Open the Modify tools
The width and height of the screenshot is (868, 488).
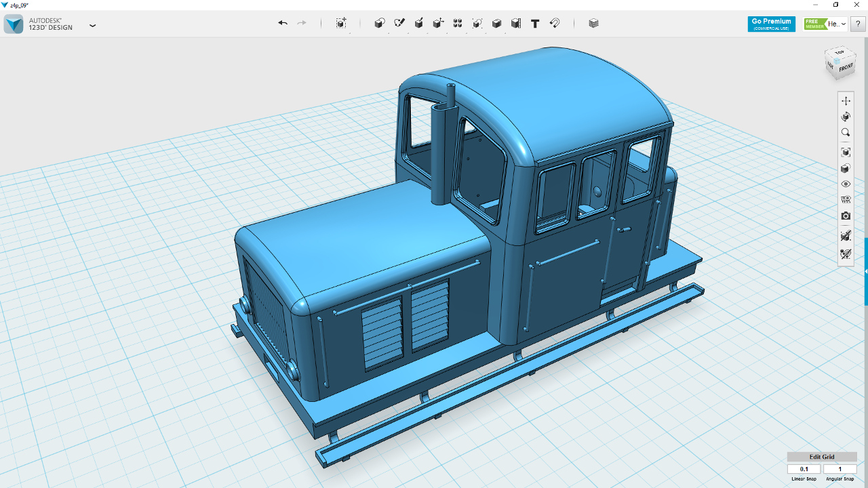coord(439,23)
